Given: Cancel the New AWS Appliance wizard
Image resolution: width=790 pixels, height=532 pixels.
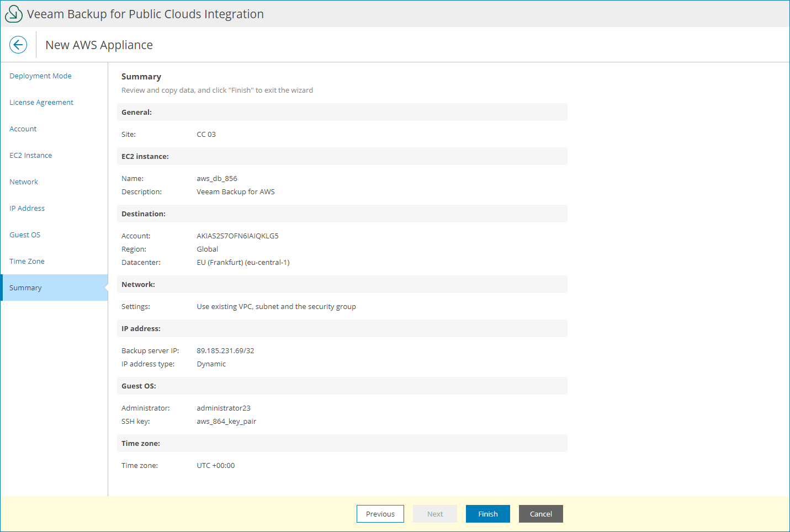Looking at the screenshot, I should coord(540,514).
